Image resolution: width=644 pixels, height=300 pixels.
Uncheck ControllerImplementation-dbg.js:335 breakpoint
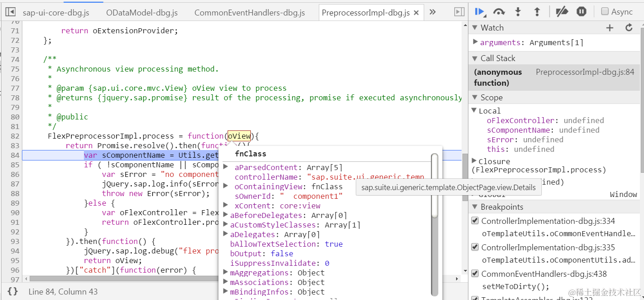coord(475,247)
